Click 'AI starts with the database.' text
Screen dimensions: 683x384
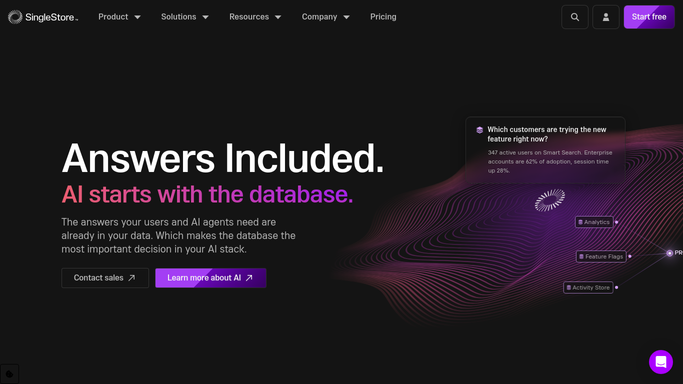[207, 194]
